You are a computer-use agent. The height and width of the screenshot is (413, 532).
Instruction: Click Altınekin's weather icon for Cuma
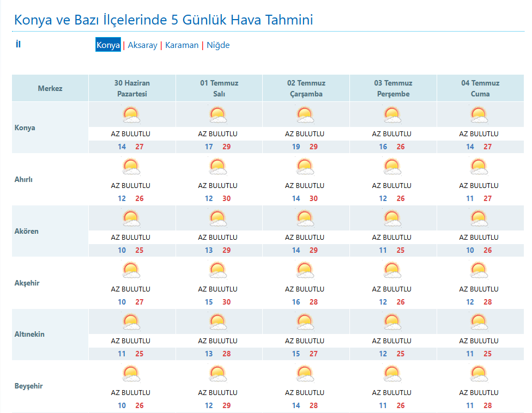[479, 321]
